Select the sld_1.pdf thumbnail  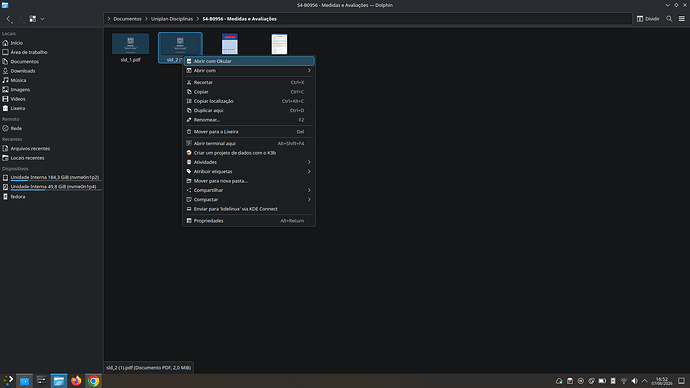130,48
